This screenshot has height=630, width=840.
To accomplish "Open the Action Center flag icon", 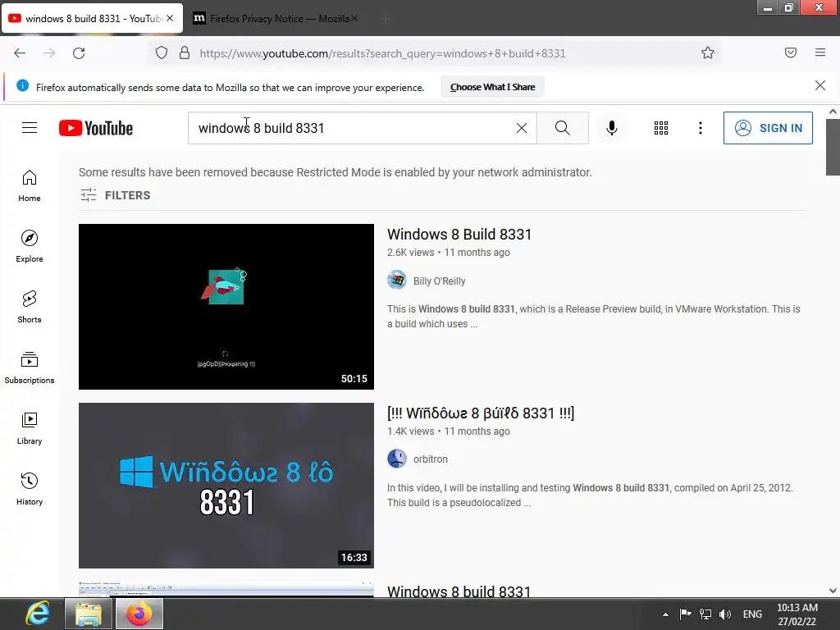I will pyautogui.click(x=685, y=614).
